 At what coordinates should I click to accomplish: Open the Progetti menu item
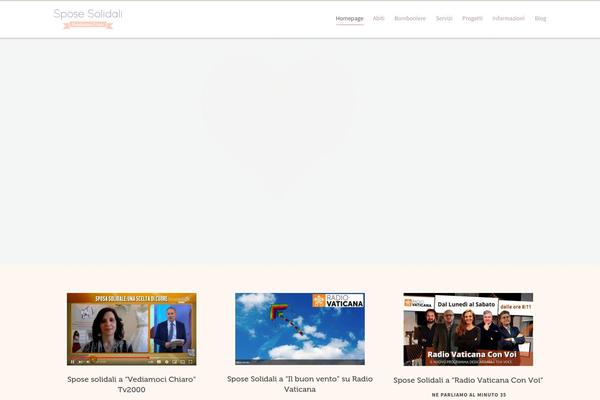[472, 18]
